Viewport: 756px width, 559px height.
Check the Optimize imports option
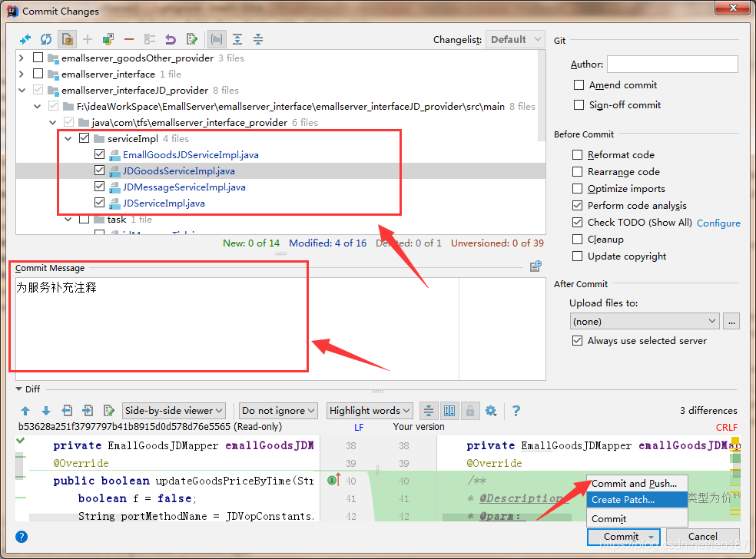click(577, 188)
